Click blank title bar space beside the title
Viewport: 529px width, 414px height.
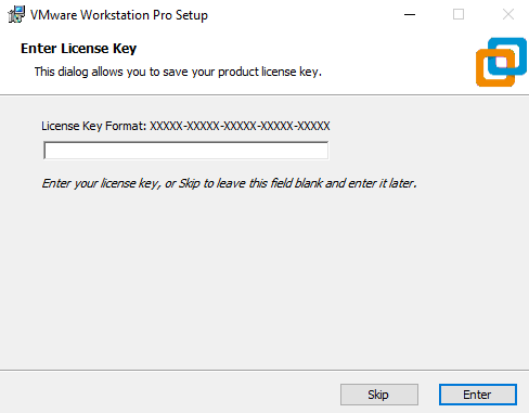click(304, 15)
